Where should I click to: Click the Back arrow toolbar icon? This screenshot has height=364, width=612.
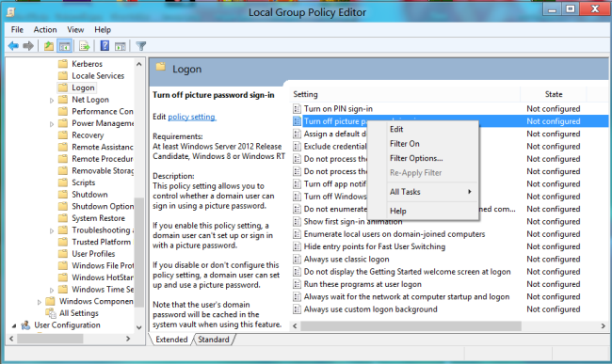[13, 46]
